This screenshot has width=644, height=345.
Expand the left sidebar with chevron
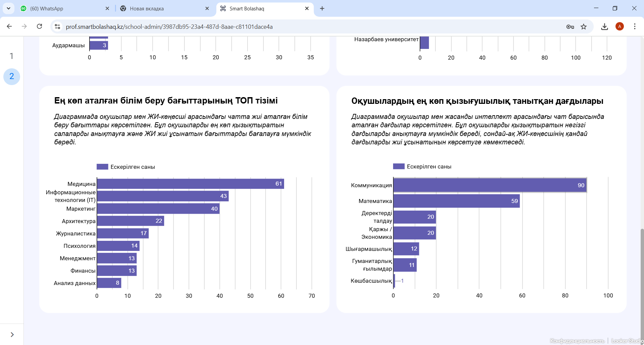12,335
